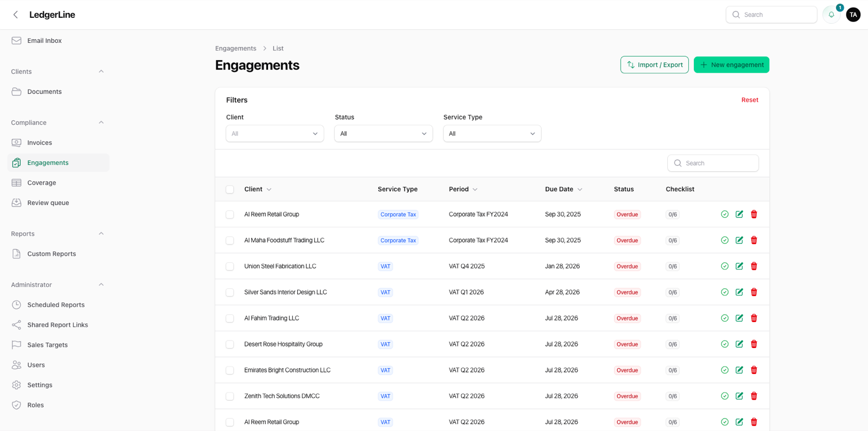This screenshot has width=868, height=431.
Task: Go to Scheduled Reports
Action: point(58,305)
